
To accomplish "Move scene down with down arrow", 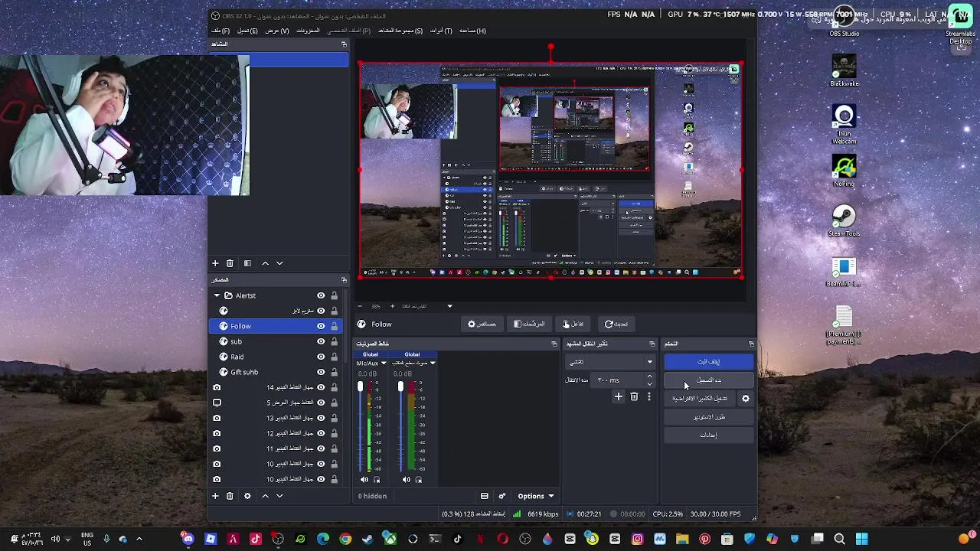I will (279, 263).
